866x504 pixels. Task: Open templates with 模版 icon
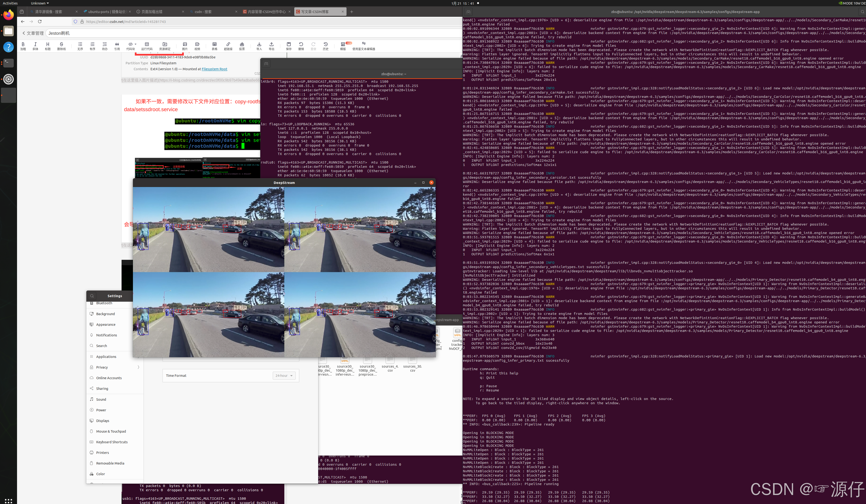tap(343, 46)
